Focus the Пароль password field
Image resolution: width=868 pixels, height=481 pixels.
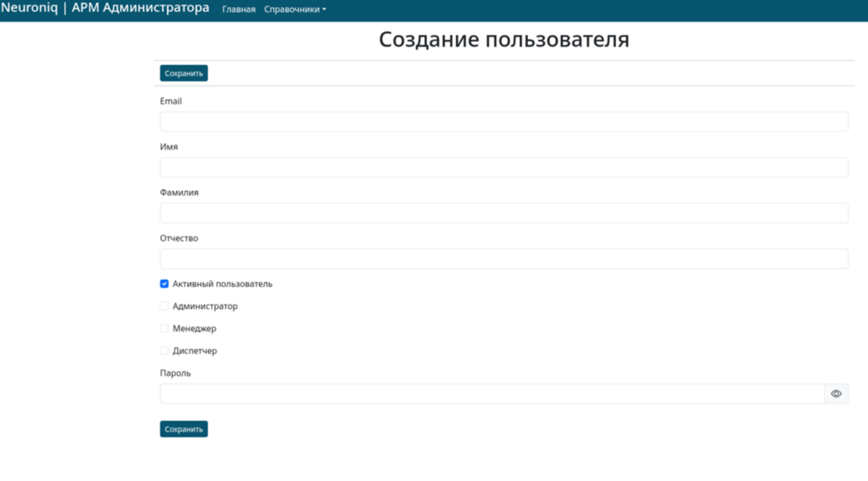(x=491, y=394)
